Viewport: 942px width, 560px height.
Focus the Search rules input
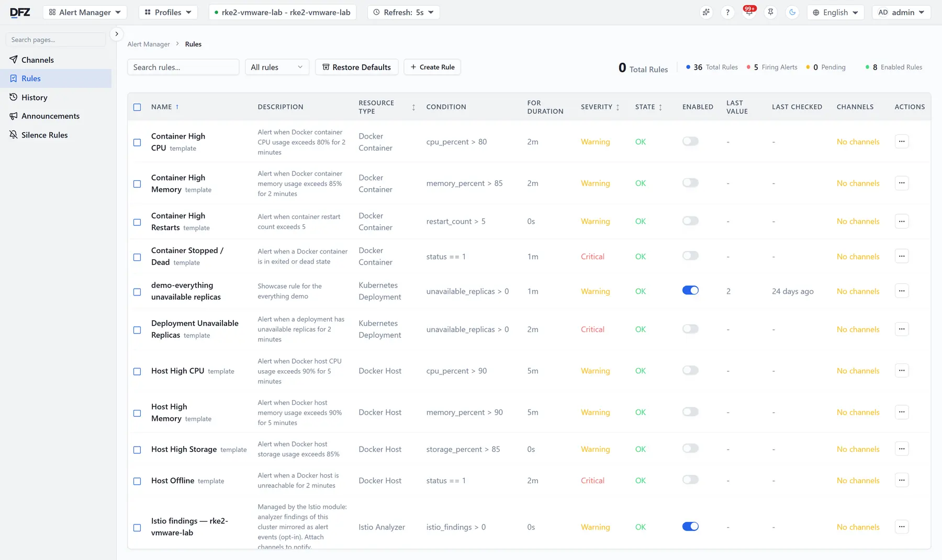point(183,67)
